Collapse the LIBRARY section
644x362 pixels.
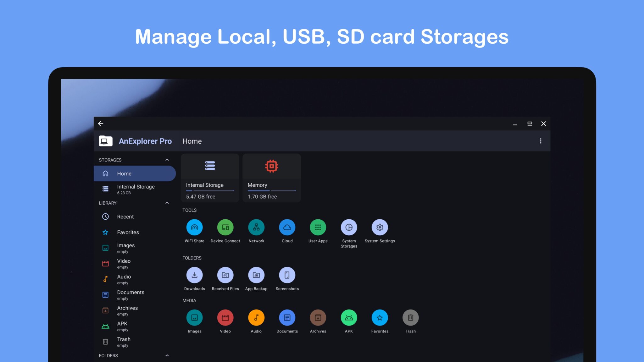point(167,203)
